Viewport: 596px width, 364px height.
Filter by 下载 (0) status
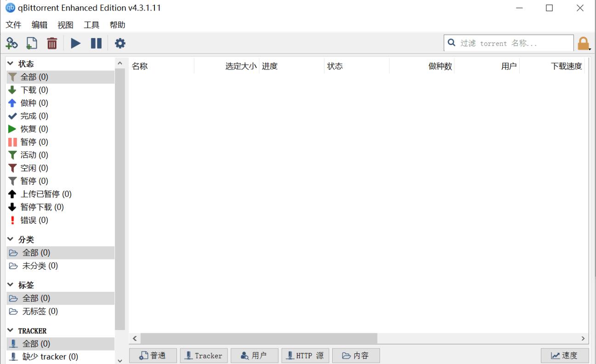(x=60, y=90)
